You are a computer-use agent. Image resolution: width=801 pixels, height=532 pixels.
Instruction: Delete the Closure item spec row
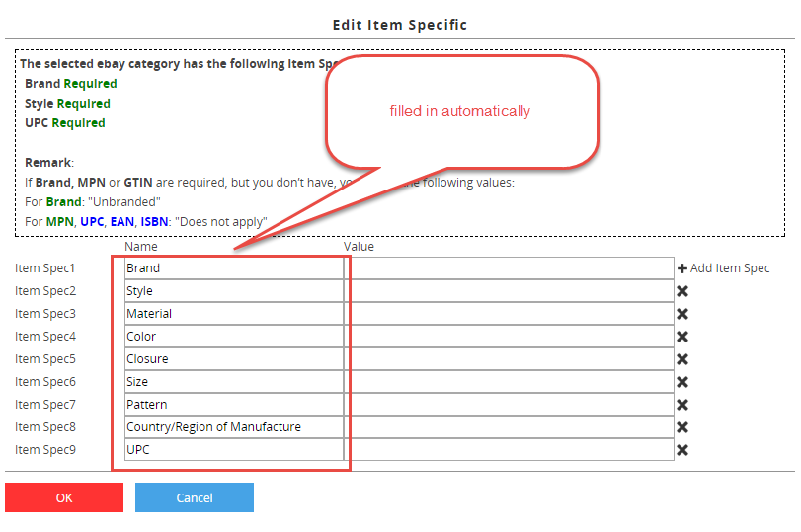pyautogui.click(x=681, y=359)
